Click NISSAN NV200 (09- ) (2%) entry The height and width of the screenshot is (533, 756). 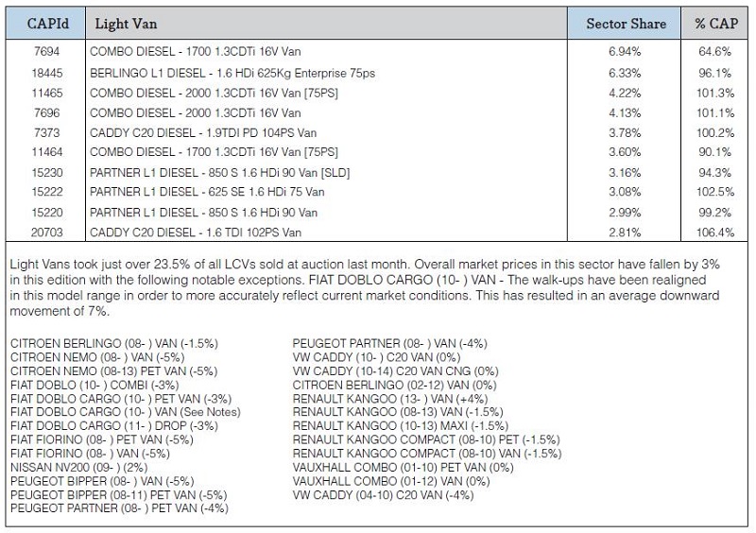point(78,468)
